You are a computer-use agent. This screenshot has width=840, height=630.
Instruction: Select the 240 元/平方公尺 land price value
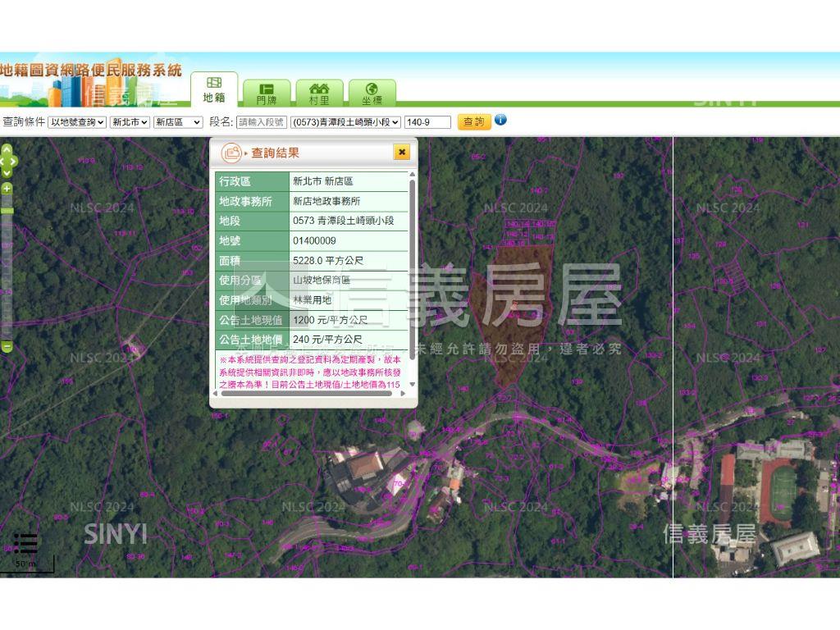pos(327,340)
